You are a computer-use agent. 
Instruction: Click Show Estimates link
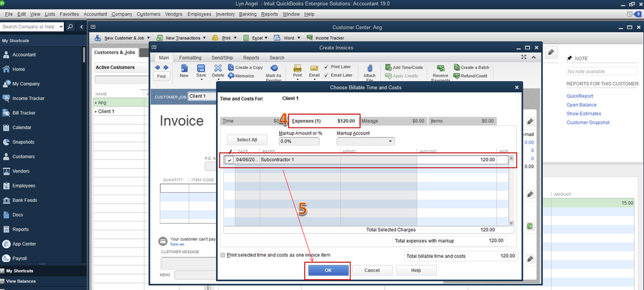[583, 113]
